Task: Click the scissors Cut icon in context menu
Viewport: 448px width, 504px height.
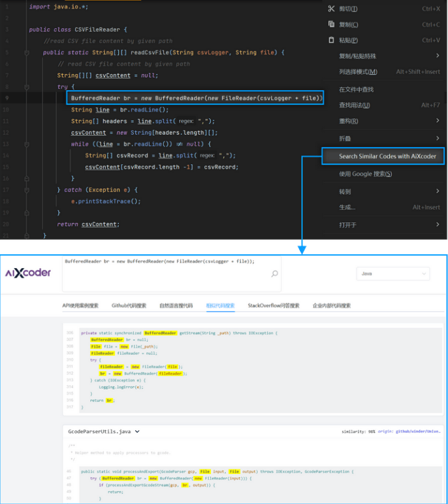Action: [331, 8]
